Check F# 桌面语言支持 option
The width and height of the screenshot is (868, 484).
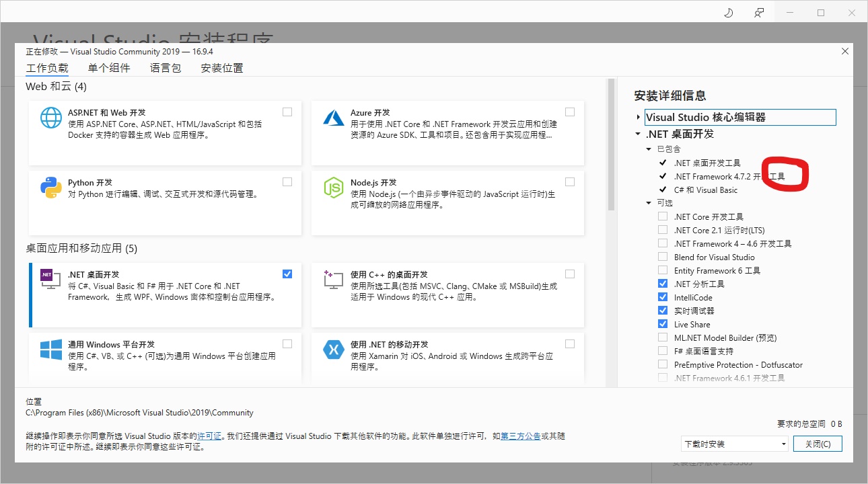coord(663,351)
